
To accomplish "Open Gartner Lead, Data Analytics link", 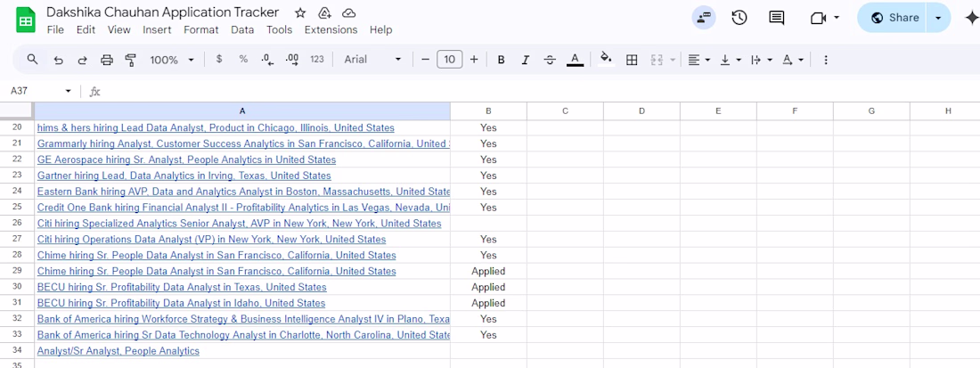I will [x=184, y=176].
